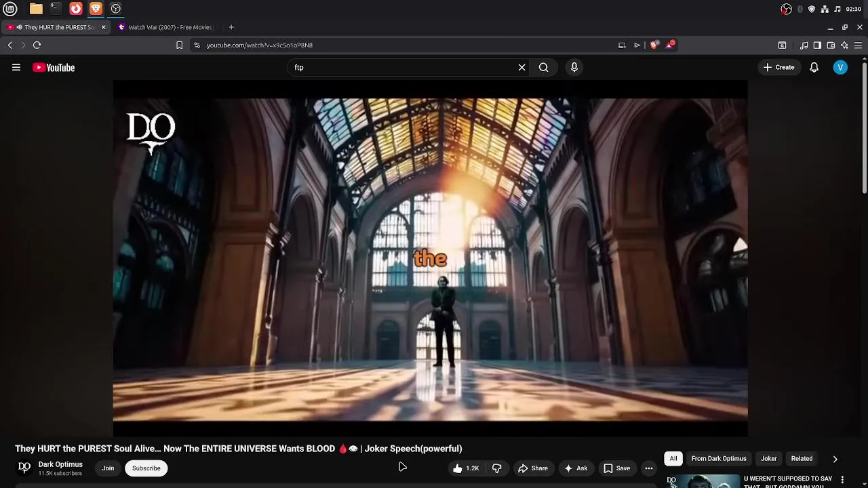868x488 pixels.
Task: Clear the YouTube search query
Action: (521, 67)
